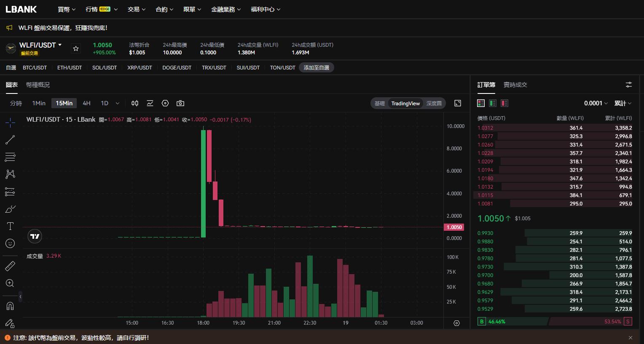
Task: Expand the 福利中心 menu
Action: pos(266,9)
